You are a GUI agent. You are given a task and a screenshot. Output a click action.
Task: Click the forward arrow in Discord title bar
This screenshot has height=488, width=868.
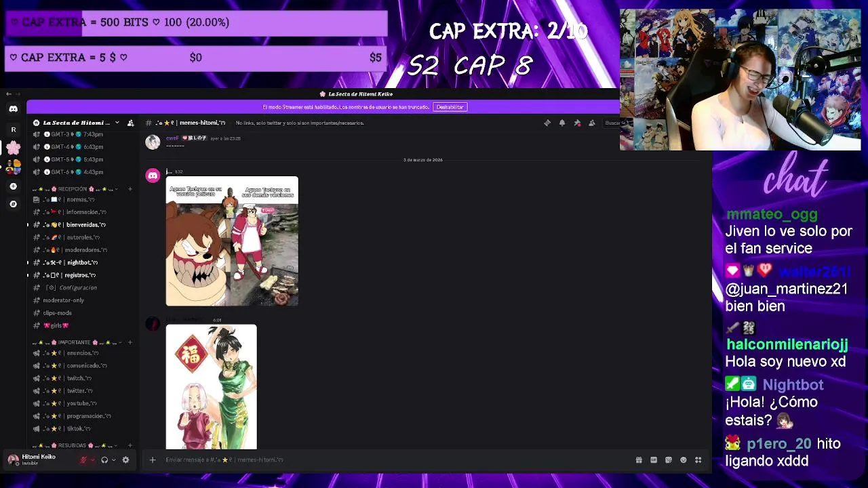coord(18,94)
